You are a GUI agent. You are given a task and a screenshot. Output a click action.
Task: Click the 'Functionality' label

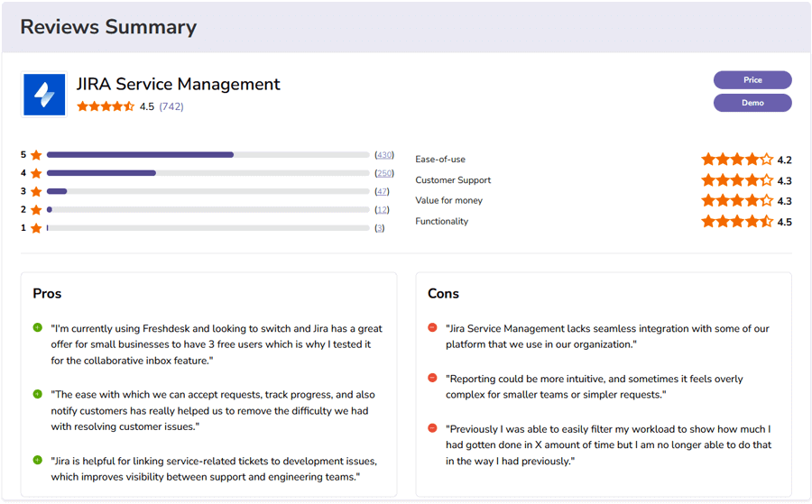442,221
